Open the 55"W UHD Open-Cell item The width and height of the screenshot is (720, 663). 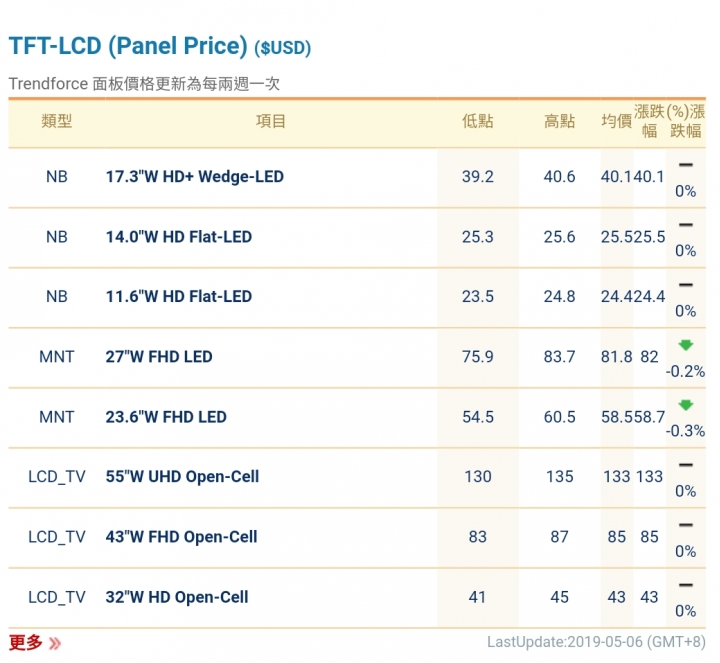tap(183, 477)
